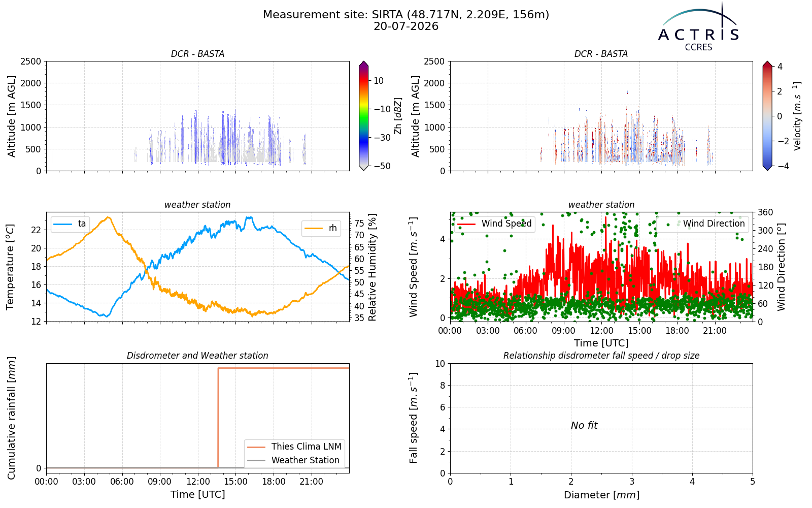Click the 'Fall speed [m.s⁻¹]' axis label
The width and height of the screenshot is (812, 508).
tap(414, 418)
